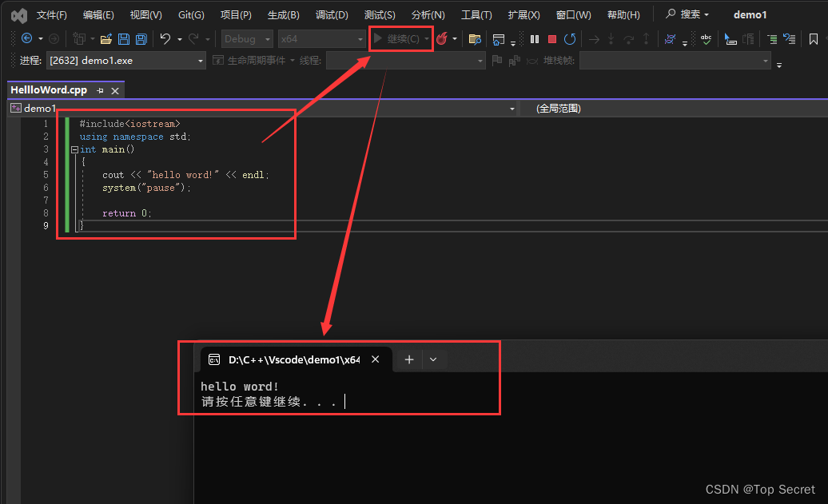This screenshot has width=828, height=504.
Task: Open the x64 platform dropdown
Action: 321,39
